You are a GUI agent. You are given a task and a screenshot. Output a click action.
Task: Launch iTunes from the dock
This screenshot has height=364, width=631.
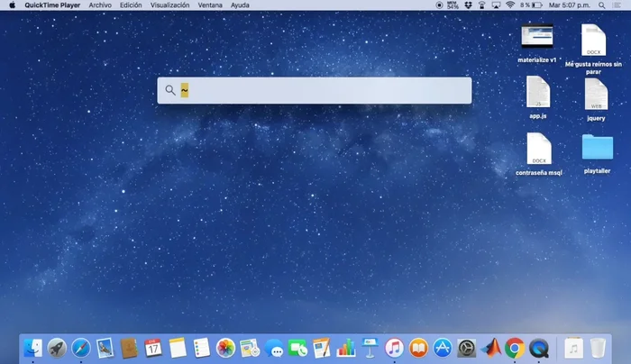point(394,347)
